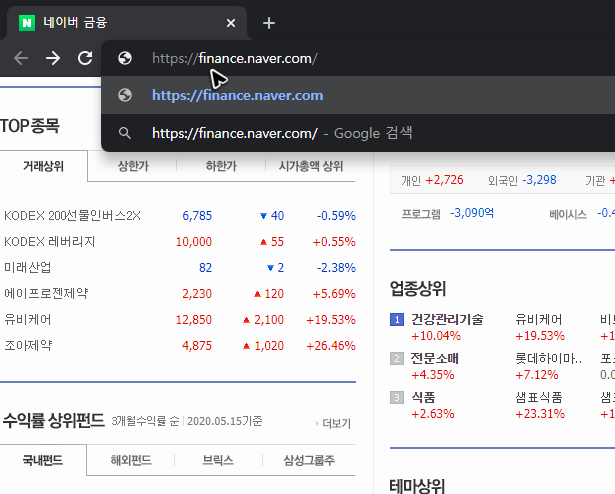Open 조아제약 stock link
Viewport: 615px width, 494px height.
[28, 345]
